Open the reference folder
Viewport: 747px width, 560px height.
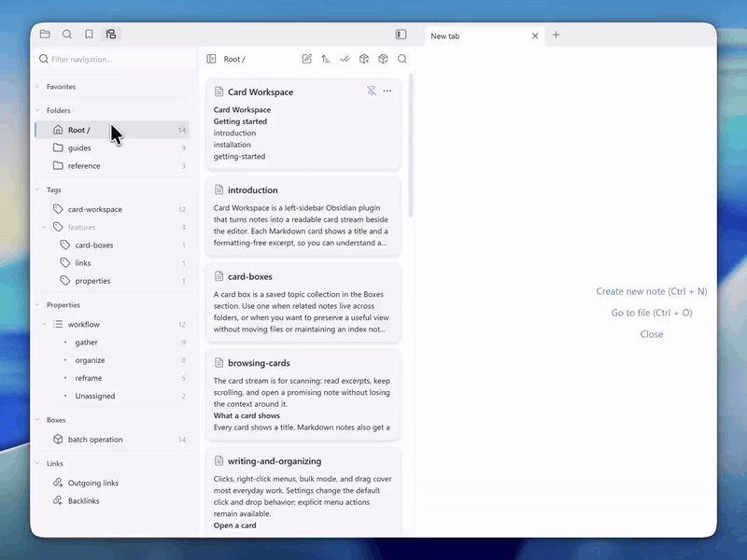[112, 166]
